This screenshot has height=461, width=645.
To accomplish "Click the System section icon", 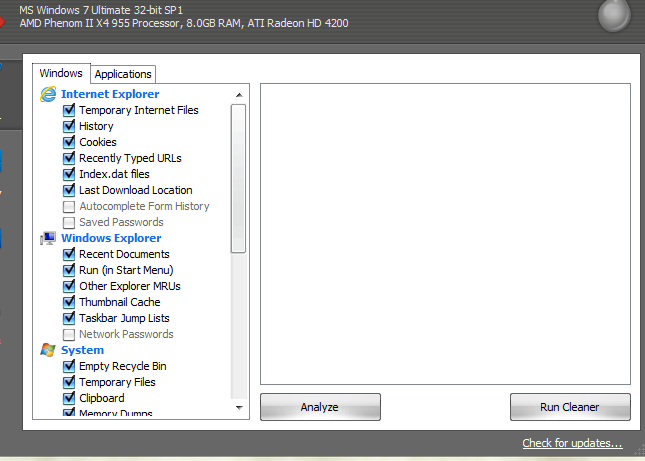I will pyautogui.click(x=47, y=350).
